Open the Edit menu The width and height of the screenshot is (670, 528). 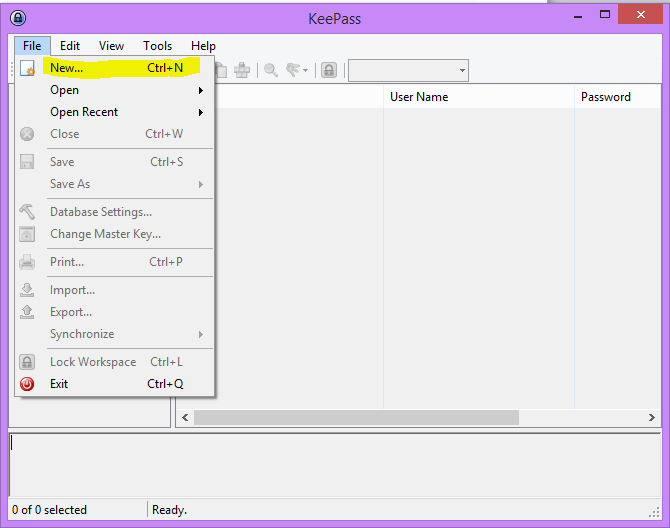(x=70, y=46)
